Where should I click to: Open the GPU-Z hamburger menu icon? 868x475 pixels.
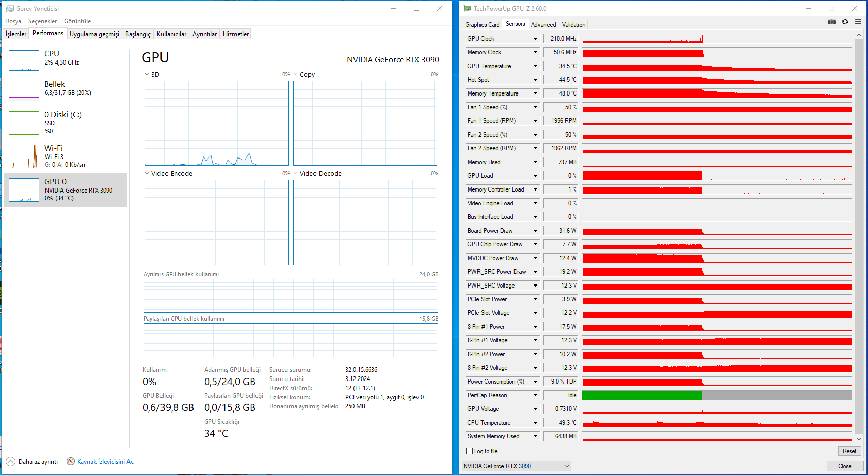[x=858, y=22]
